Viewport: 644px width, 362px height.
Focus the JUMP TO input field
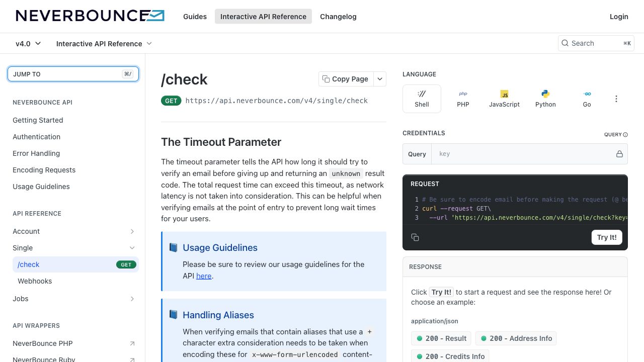point(73,74)
